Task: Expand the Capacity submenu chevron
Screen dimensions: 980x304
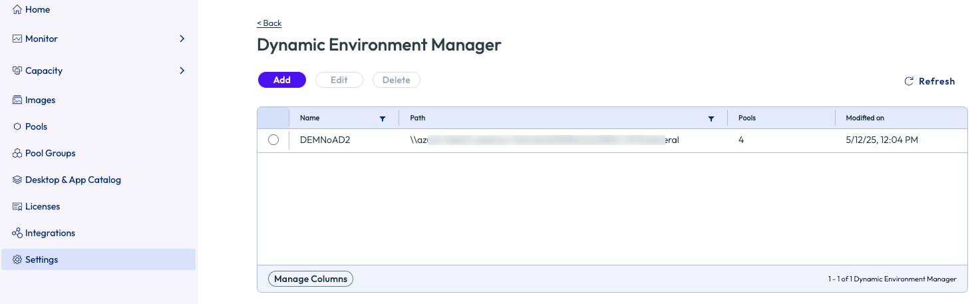Action: tap(182, 71)
